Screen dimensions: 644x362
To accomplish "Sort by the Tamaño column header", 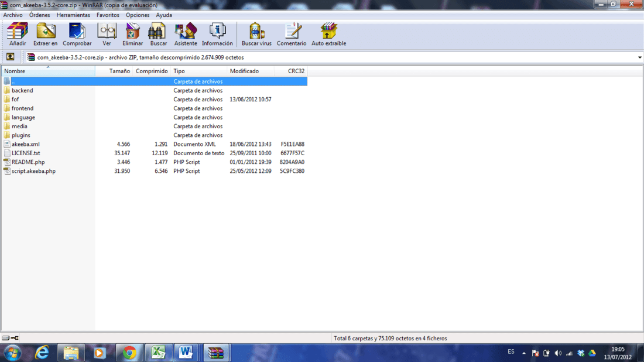I will (x=114, y=71).
